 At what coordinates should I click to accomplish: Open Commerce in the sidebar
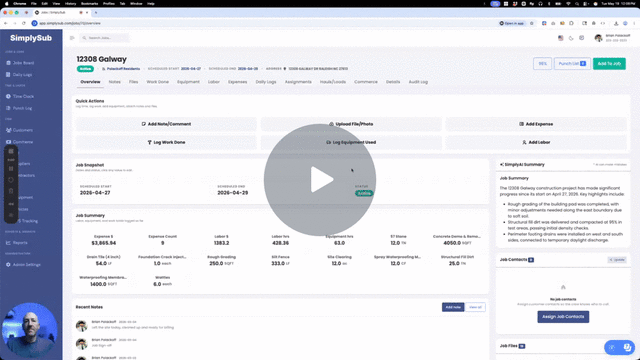point(20,142)
